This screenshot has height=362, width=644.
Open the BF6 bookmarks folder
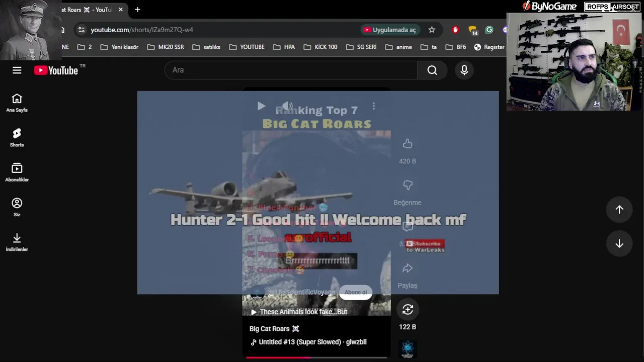456,47
